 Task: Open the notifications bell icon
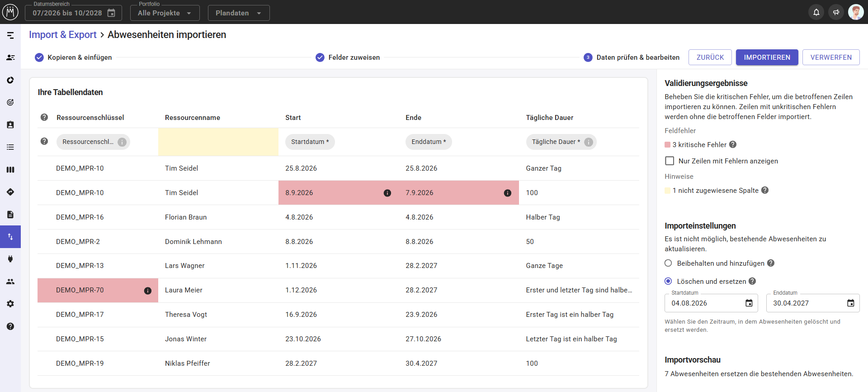[x=816, y=12]
